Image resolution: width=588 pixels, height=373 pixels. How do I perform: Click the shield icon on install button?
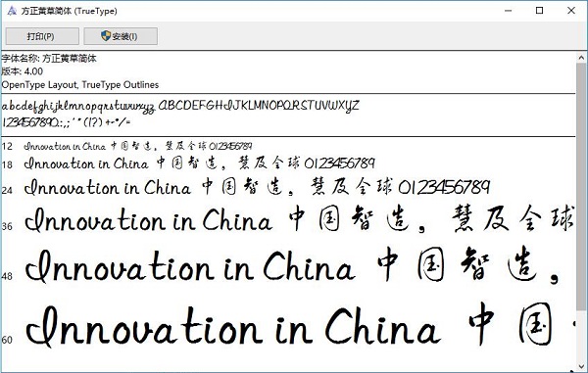click(106, 36)
